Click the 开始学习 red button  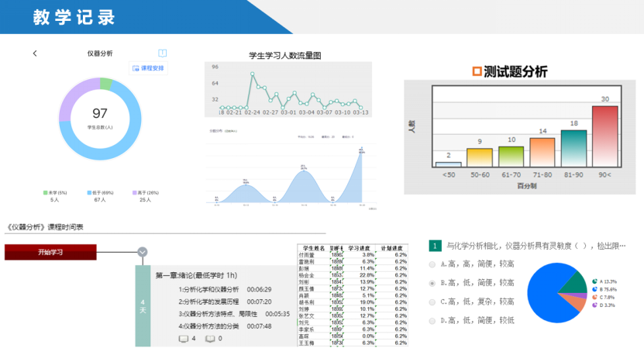point(50,252)
